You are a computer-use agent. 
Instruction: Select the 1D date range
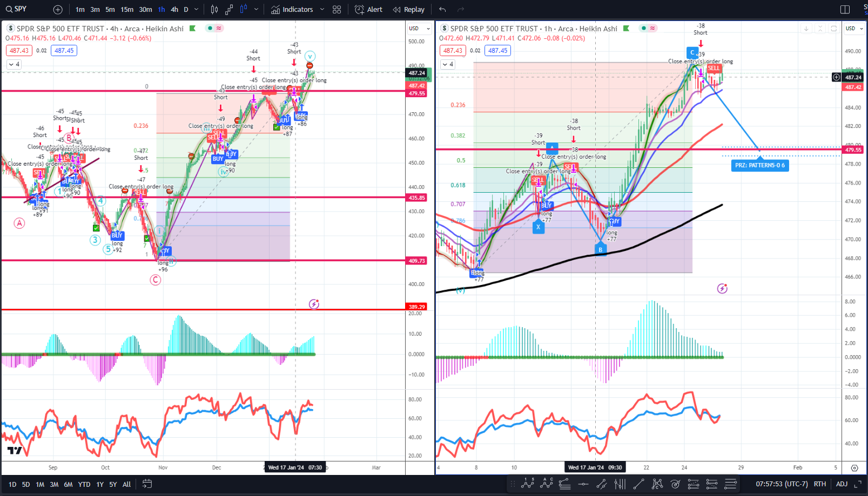tap(12, 484)
